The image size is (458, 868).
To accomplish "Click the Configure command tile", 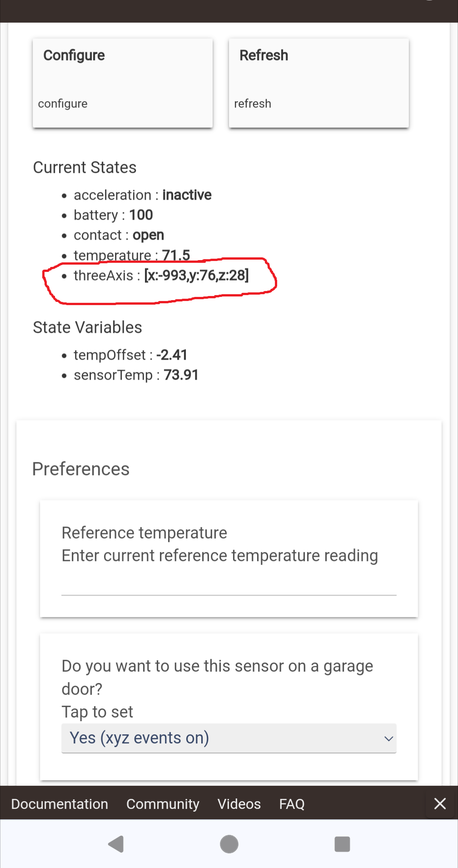I will (x=123, y=83).
